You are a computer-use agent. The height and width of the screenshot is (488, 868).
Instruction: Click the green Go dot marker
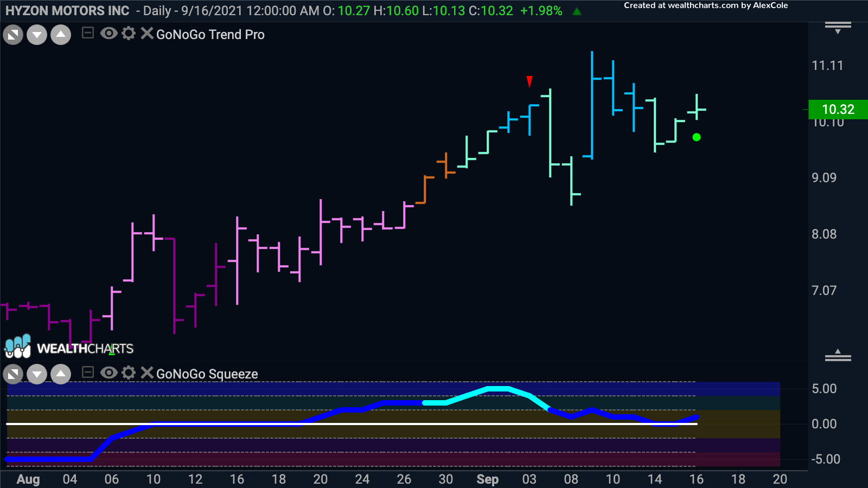tap(697, 138)
